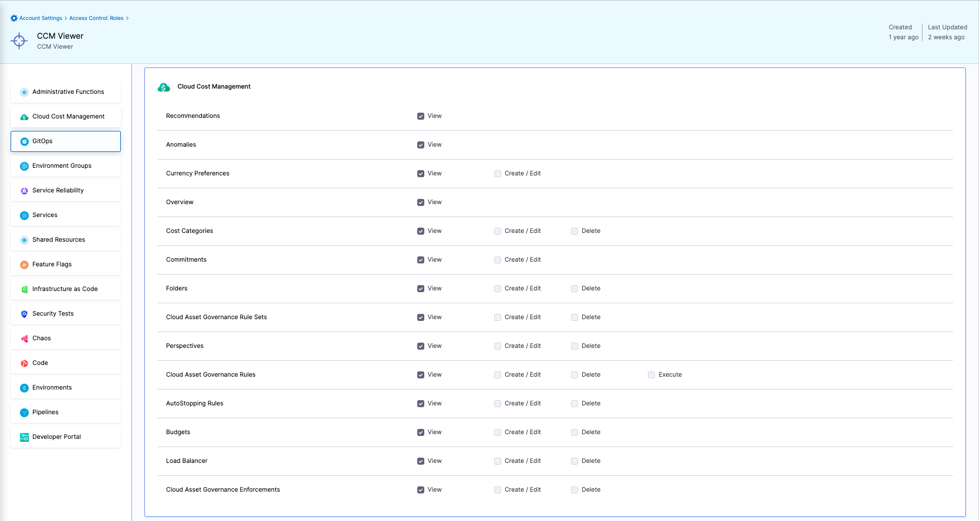Viewport: 980px width, 521px height.
Task: Click the Feature Flags icon
Action: click(25, 265)
